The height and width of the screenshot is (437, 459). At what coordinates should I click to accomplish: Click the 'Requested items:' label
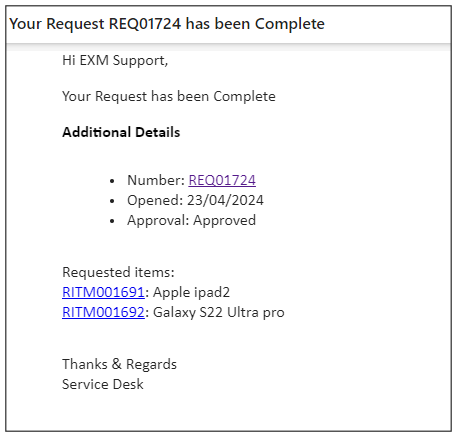coord(118,272)
